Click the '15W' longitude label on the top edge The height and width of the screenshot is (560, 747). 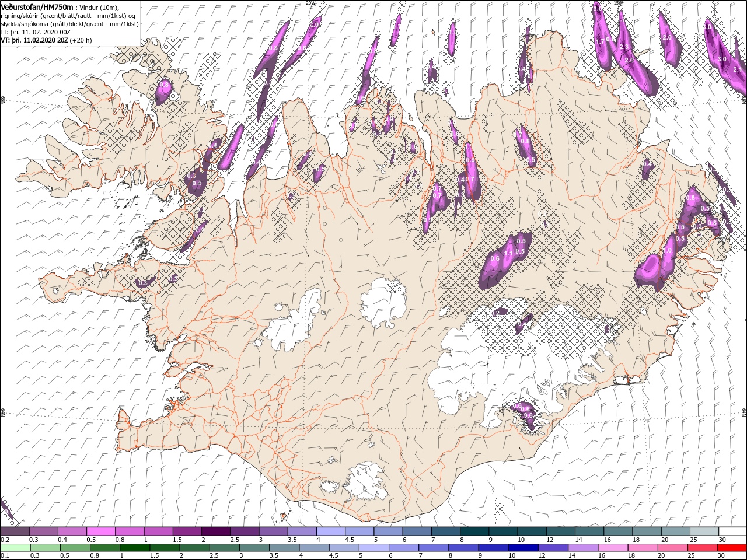tap(619, 2)
